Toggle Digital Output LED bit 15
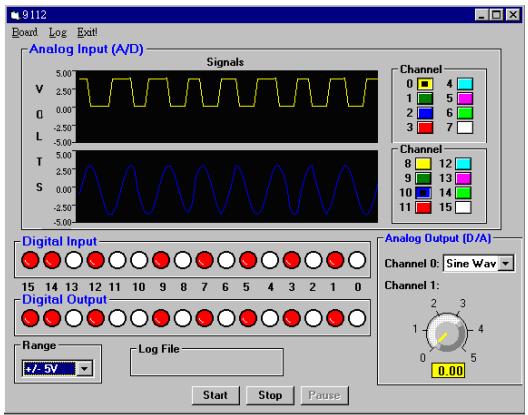The image size is (528, 415). point(30,318)
